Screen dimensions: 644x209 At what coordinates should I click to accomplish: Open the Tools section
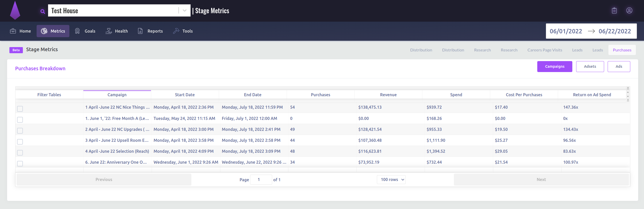pos(183,31)
